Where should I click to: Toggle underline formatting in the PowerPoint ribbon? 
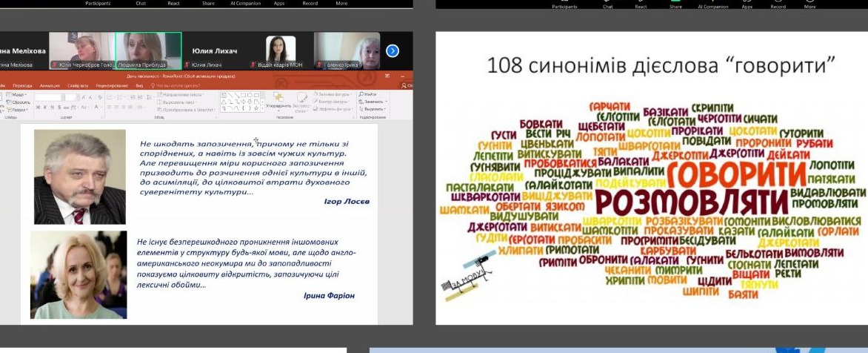point(48,108)
